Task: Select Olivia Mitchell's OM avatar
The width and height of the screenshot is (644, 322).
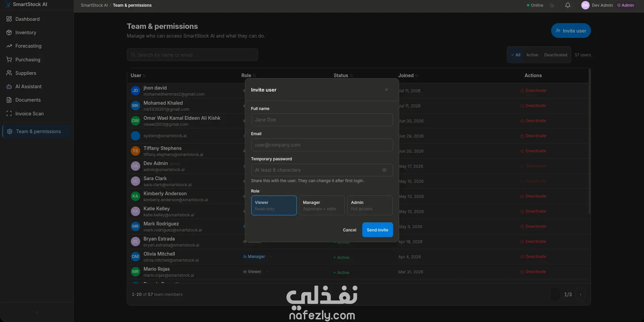Action: point(136,257)
